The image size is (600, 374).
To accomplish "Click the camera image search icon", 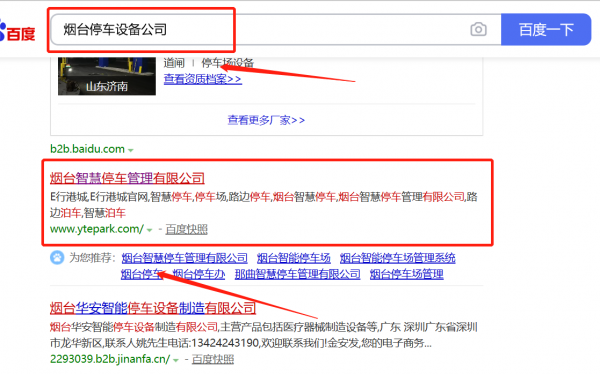I will (x=478, y=29).
